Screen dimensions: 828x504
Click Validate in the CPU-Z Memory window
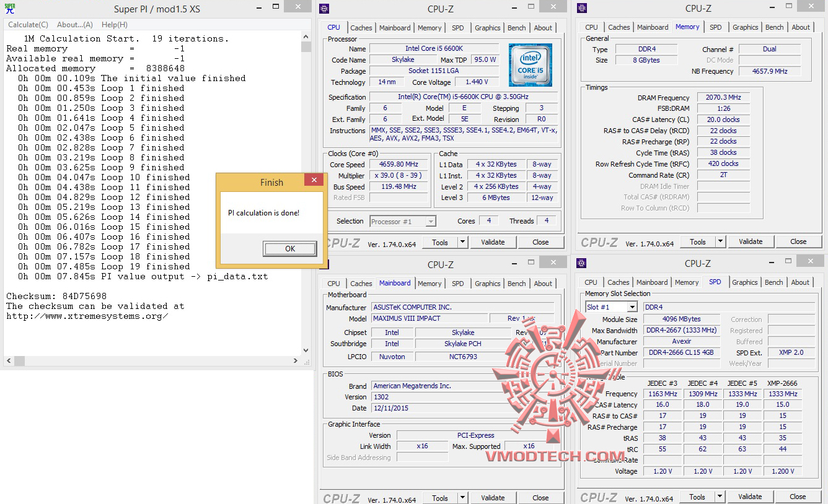pos(751,241)
